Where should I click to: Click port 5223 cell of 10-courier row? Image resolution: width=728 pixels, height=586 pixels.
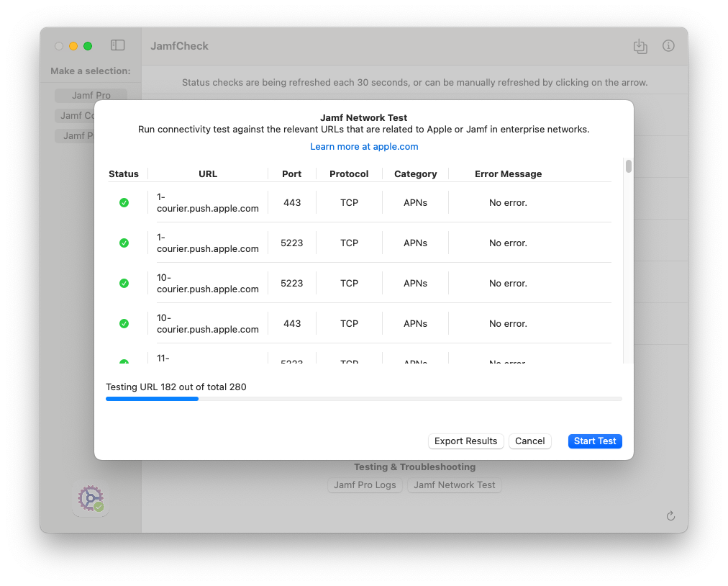pos(291,284)
